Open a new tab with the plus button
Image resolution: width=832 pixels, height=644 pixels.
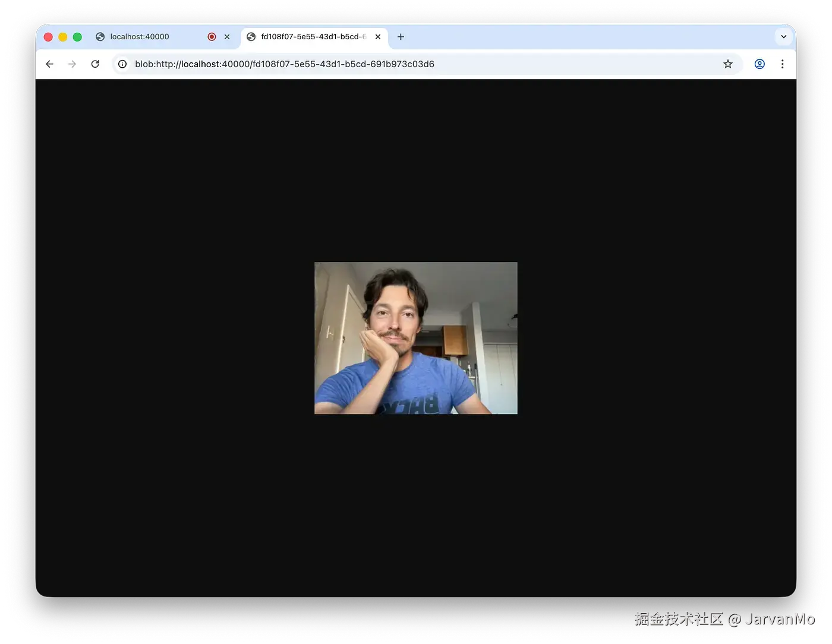[x=401, y=36]
